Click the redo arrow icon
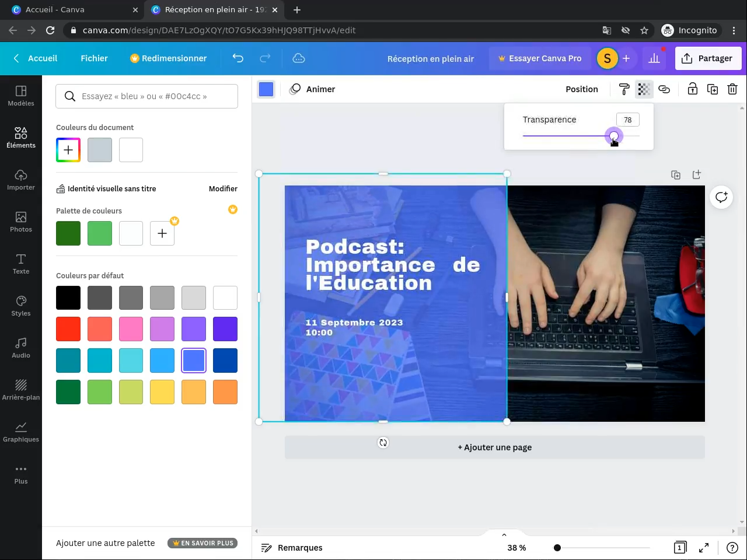 265,58
